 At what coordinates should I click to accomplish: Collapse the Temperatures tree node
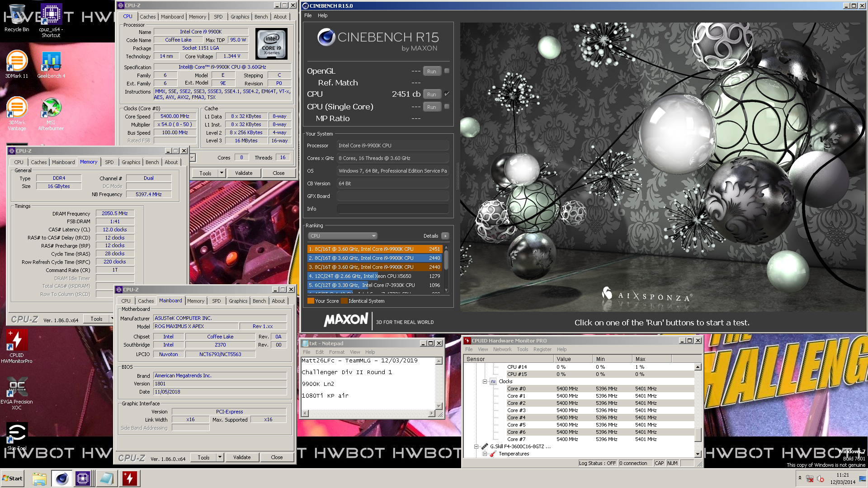point(485,454)
